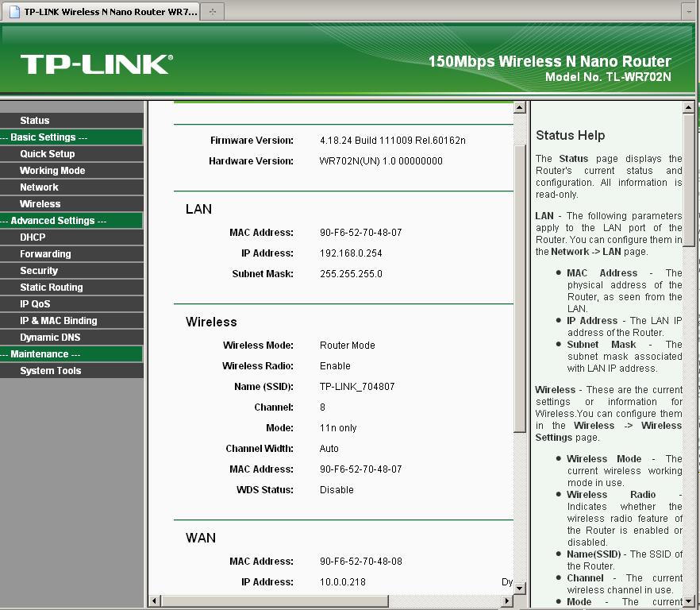Click the main content vertical scrollbar thumb
Image resolution: width=700 pixels, height=610 pixels.
(x=520, y=286)
